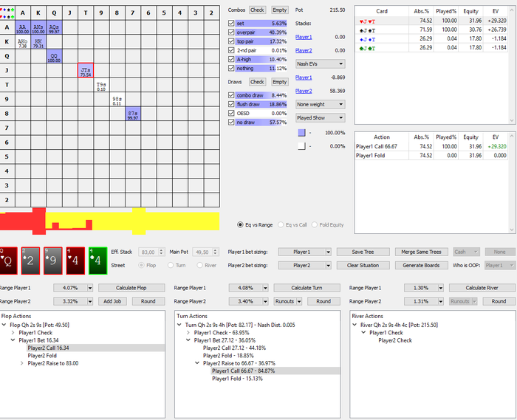
Task: Toggle the A-high checkbox
Action: [231, 59]
